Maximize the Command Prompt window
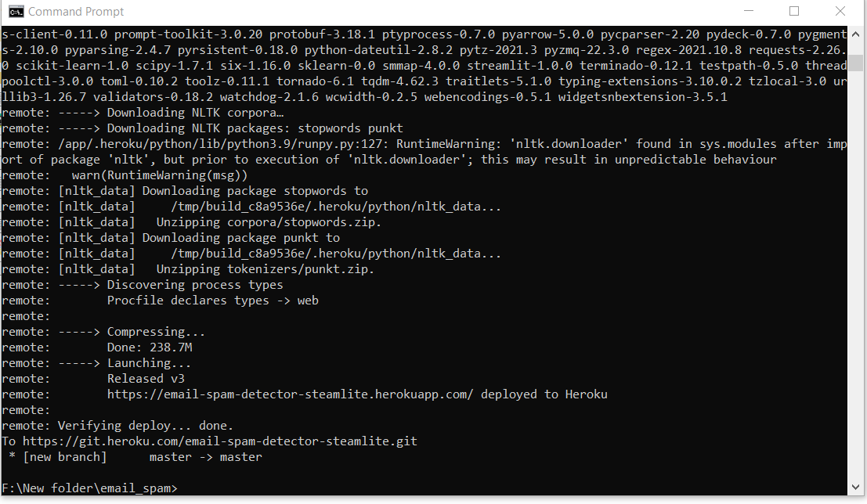Viewport: 867px width, 504px height. [x=793, y=11]
